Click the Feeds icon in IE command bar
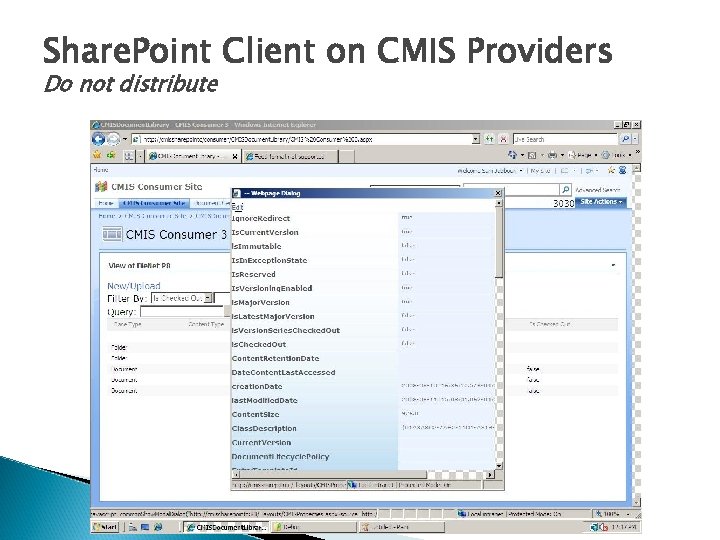The width and height of the screenshot is (720, 540). 532,155
